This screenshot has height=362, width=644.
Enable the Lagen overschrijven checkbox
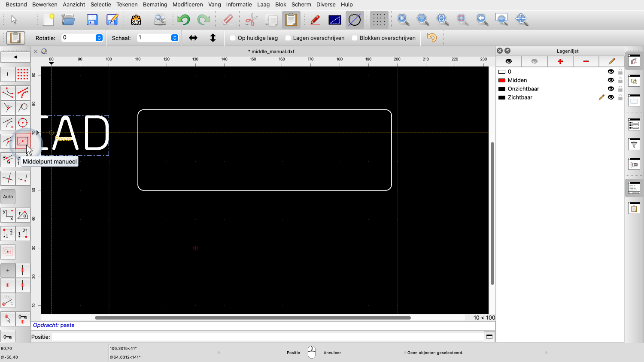pos(288,38)
